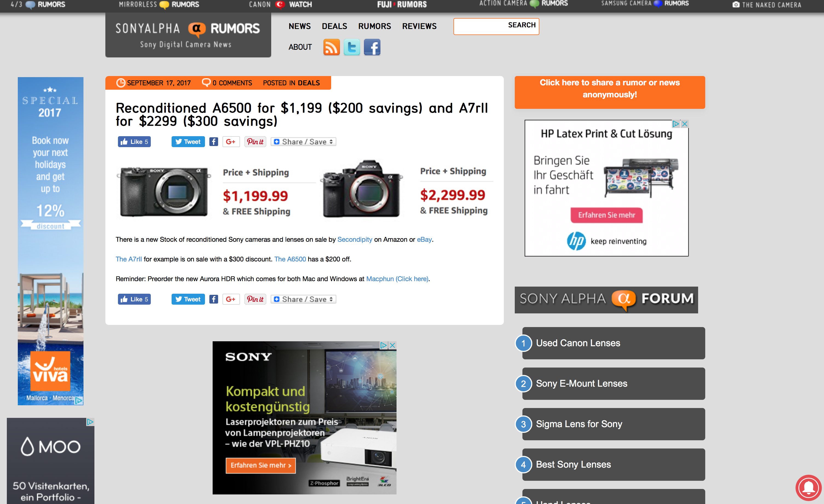Expand the second Share / Save dropdown
Image resolution: width=824 pixels, height=504 pixels.
pyautogui.click(x=303, y=299)
